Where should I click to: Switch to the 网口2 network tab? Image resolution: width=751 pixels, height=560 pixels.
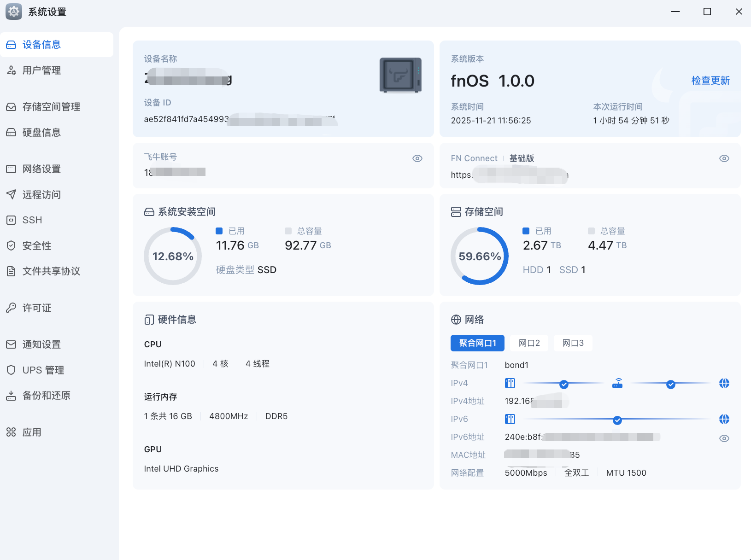pos(529,343)
